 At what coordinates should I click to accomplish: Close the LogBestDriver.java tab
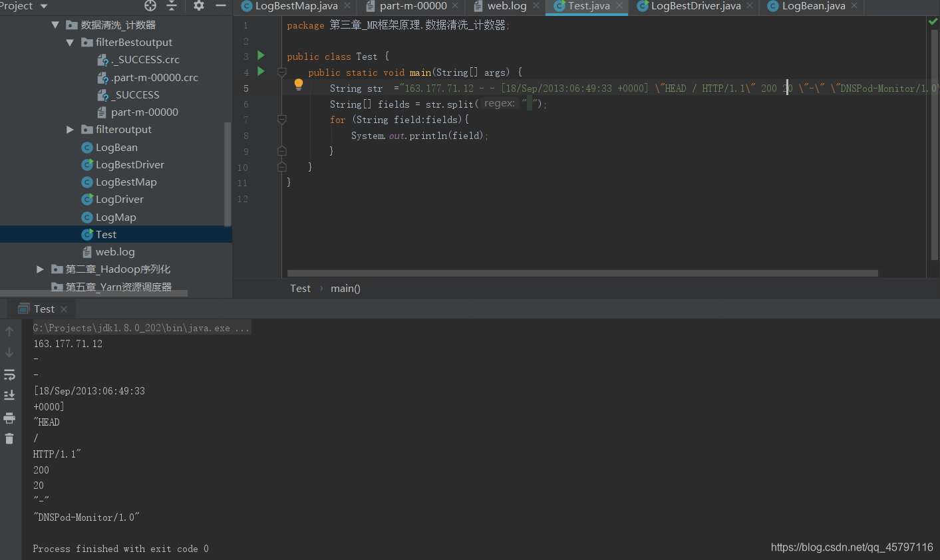[x=750, y=6]
